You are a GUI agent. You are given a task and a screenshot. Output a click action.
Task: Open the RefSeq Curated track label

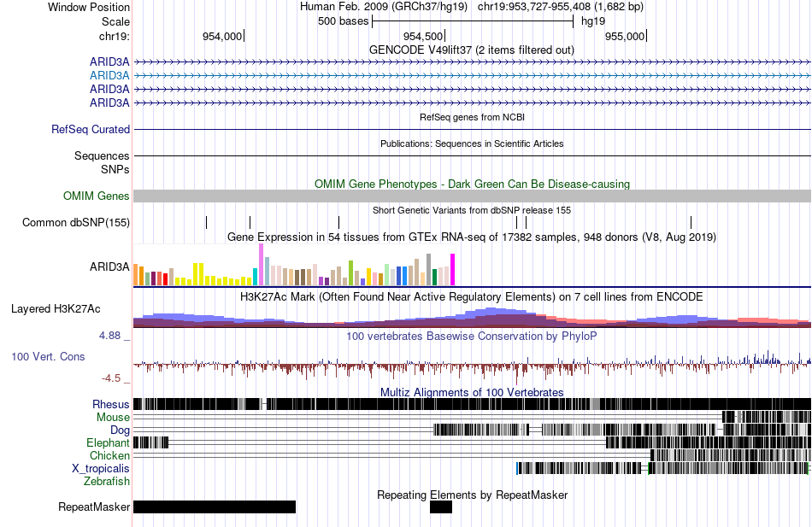91,130
